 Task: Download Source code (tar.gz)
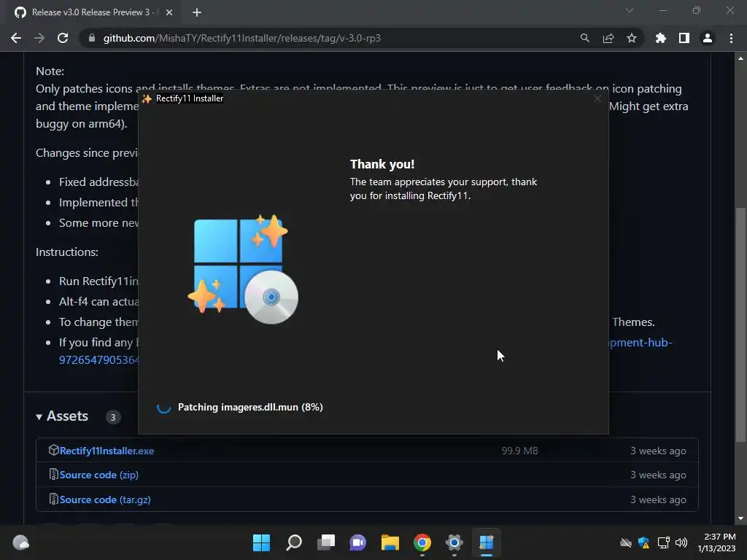(x=105, y=499)
